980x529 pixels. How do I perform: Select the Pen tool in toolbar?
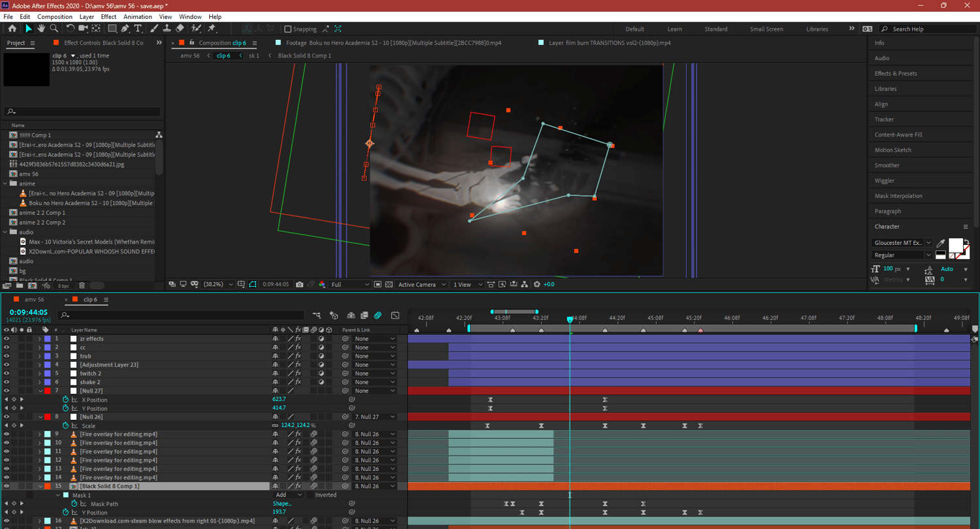point(125,29)
